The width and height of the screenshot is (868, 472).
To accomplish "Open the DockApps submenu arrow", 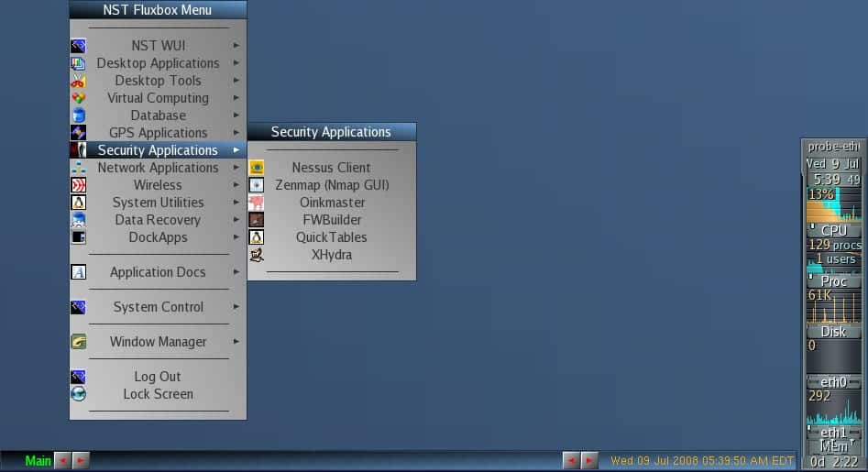I will 236,237.
